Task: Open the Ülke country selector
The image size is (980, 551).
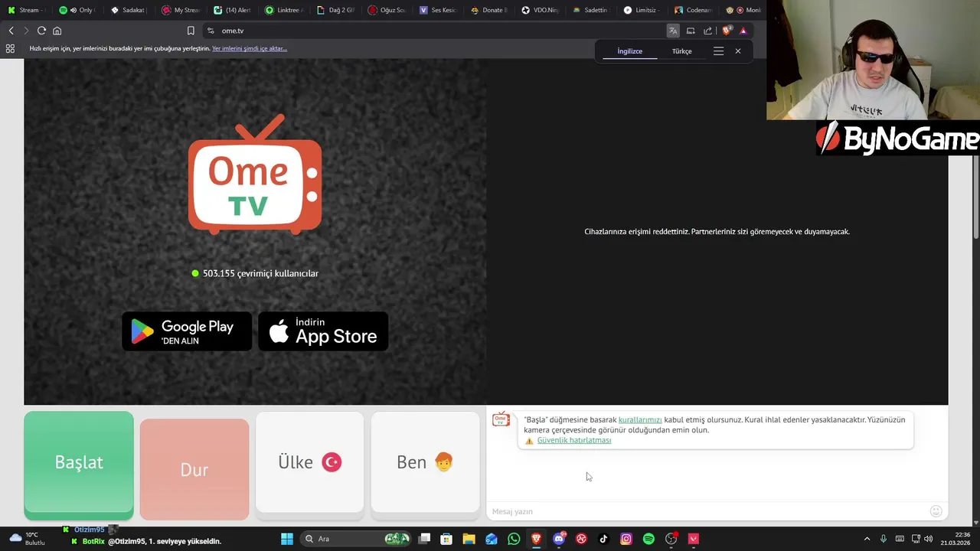Action: (309, 462)
